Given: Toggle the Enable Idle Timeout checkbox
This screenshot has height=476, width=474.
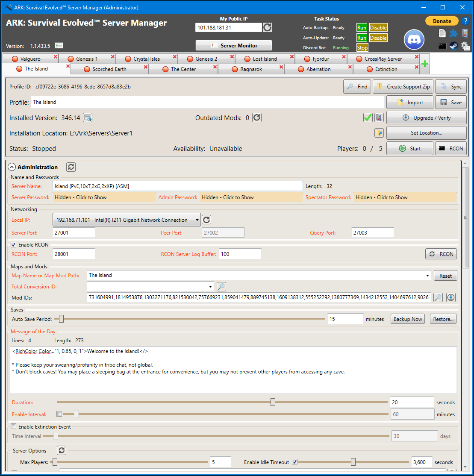Looking at the screenshot, I should 294,462.
